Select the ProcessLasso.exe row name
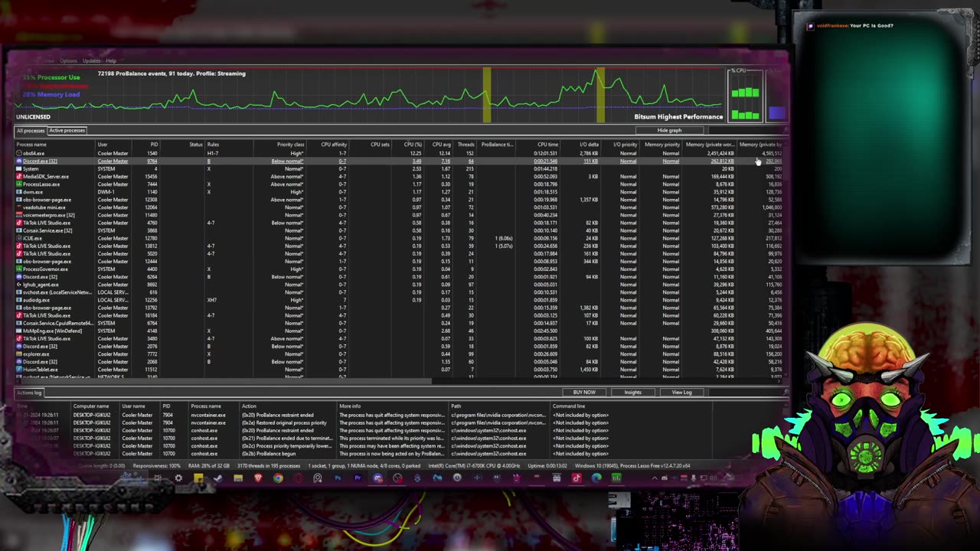The height and width of the screenshot is (551, 980). point(41,184)
